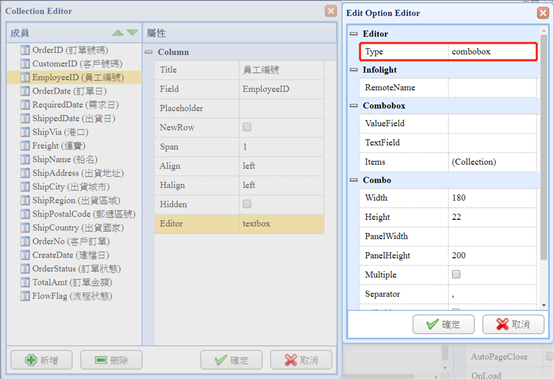Viewport: 554px width, 379px height.
Task: Click the Width value 180
Action: tap(493, 198)
